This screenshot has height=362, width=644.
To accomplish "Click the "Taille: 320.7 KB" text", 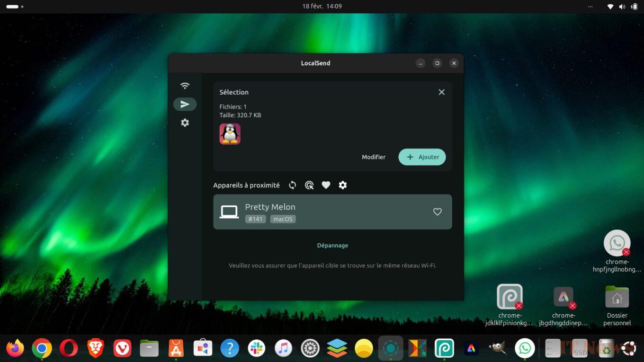I will 240,115.
